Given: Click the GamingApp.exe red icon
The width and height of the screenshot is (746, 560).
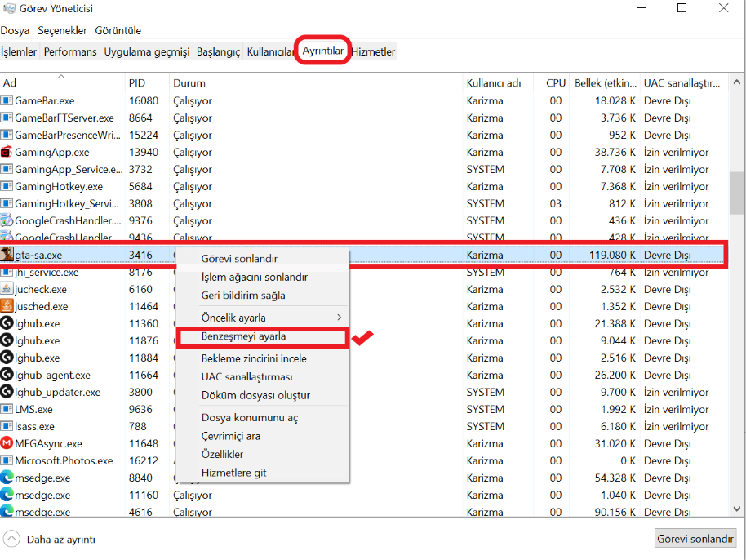Looking at the screenshot, I should click(x=7, y=153).
